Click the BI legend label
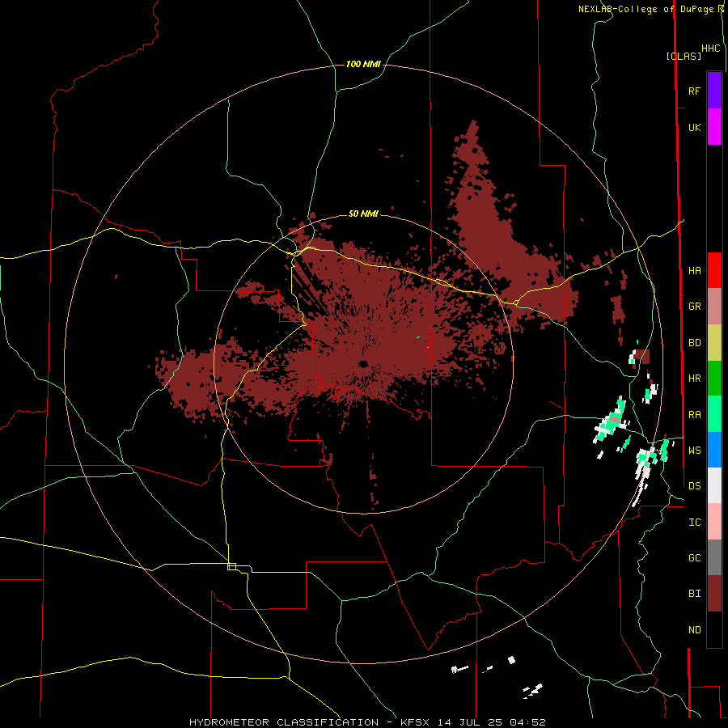 click(694, 594)
